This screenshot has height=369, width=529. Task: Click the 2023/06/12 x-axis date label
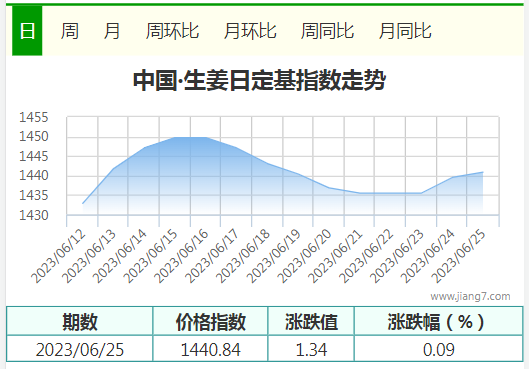pyautogui.click(x=58, y=256)
